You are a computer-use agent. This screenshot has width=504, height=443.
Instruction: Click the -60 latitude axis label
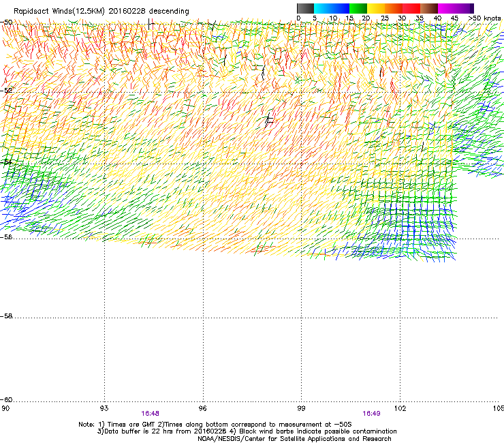click(6, 400)
